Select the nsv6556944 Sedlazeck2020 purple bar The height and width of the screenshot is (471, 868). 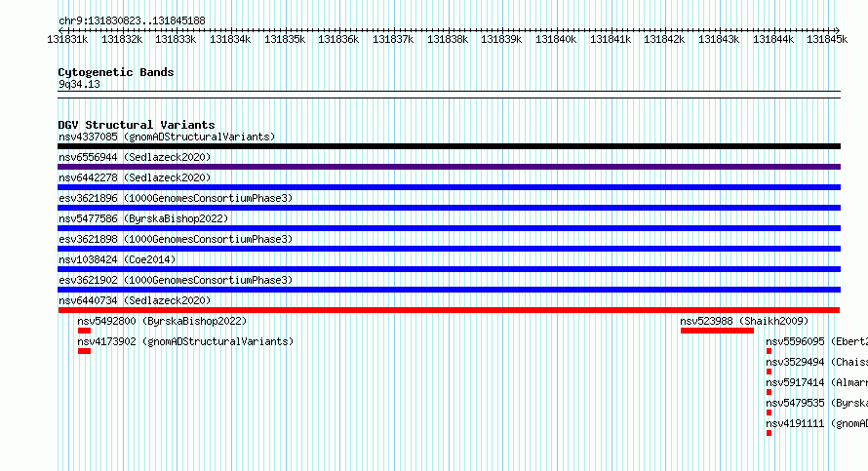449,167
